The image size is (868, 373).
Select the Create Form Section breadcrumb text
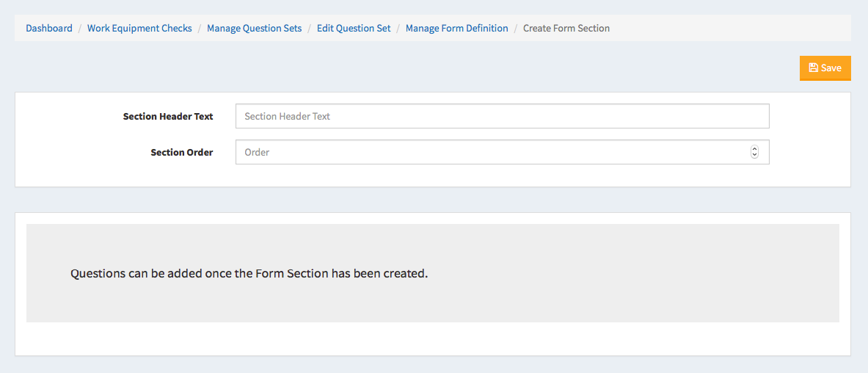tap(566, 28)
